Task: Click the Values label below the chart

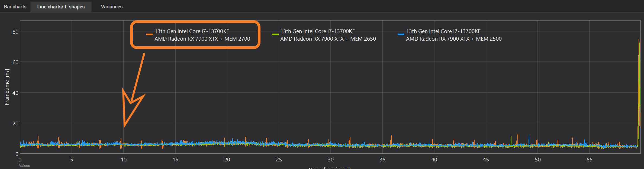Action: (x=24, y=165)
